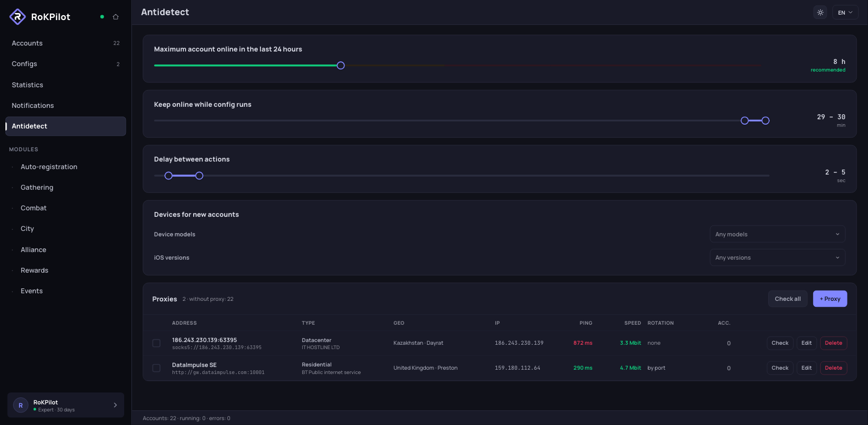Open the Accounts section
Screen dimensions: 868x425
pos(66,43)
